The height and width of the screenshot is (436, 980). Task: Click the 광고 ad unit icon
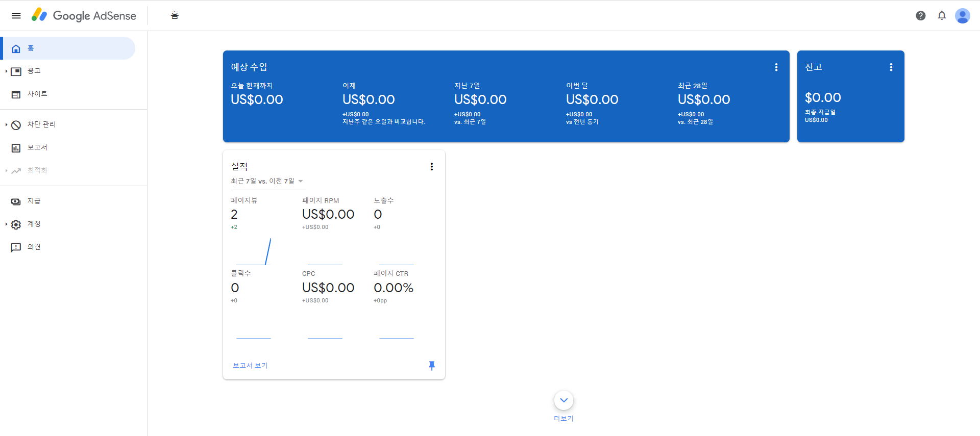point(16,71)
